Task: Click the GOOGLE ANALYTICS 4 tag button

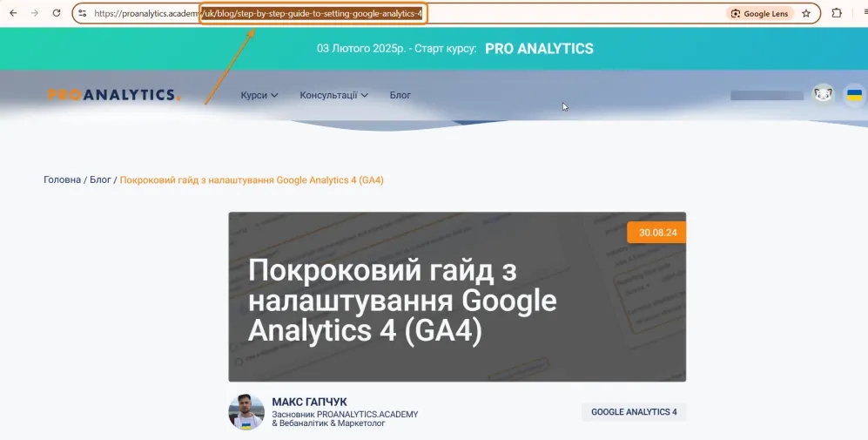Action: click(x=634, y=412)
